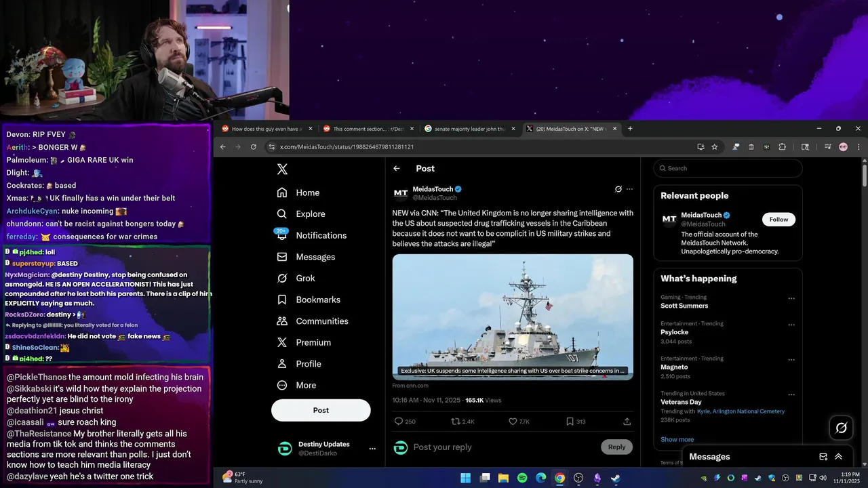Click Show more under What's happening
868x488 pixels.
(x=677, y=439)
